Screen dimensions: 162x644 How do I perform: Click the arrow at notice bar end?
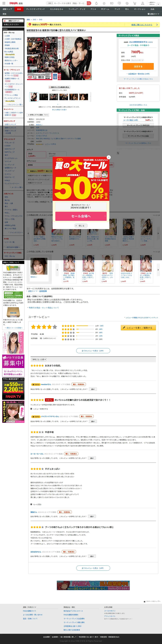pyautogui.click(x=157, y=25)
